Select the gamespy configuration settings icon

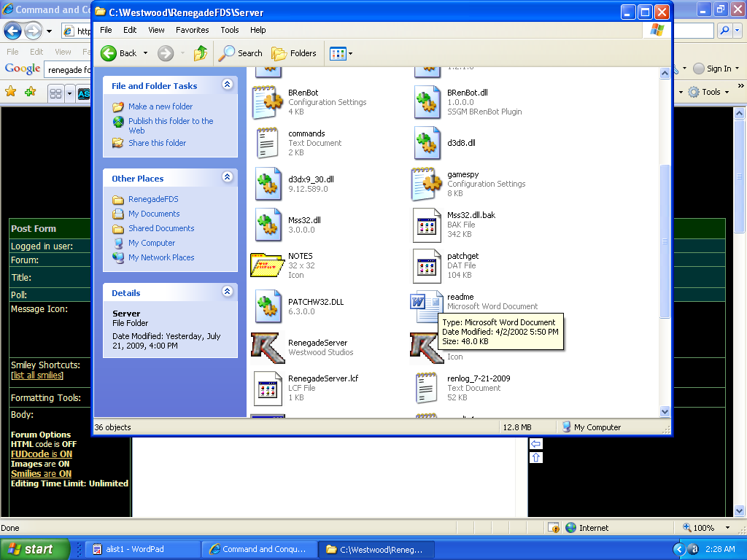tap(427, 184)
